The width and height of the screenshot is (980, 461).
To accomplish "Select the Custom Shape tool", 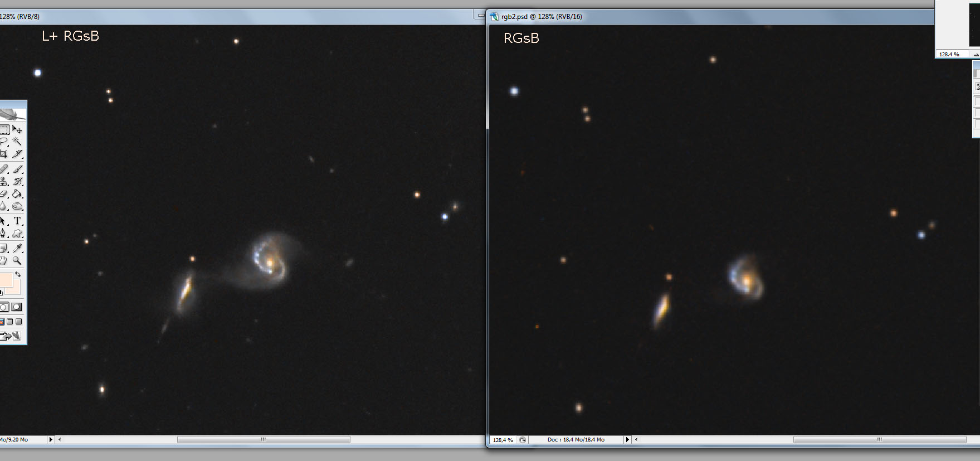I will click(17, 234).
